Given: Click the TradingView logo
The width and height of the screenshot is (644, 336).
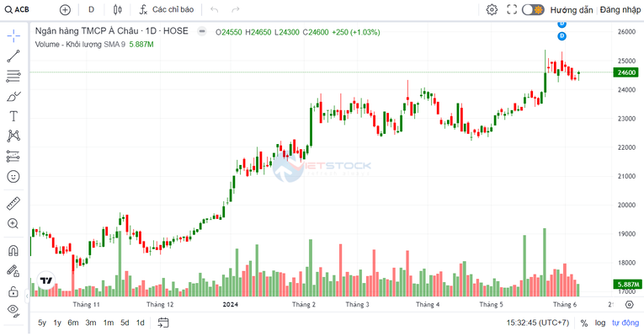Looking at the screenshot, I should [46, 280].
